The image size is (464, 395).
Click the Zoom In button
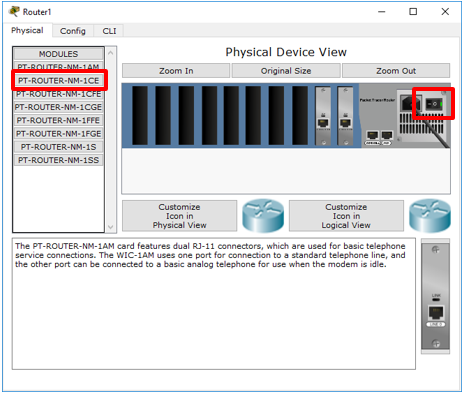(x=176, y=71)
